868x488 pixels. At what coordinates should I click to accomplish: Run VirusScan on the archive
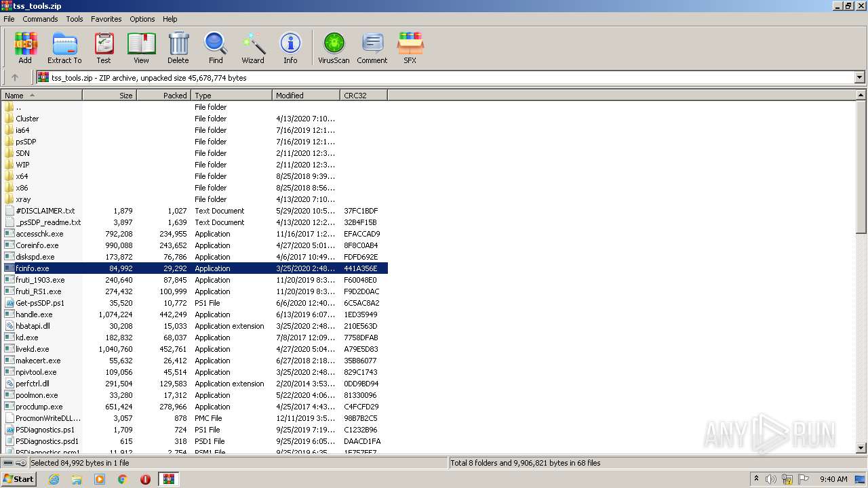click(x=334, y=48)
